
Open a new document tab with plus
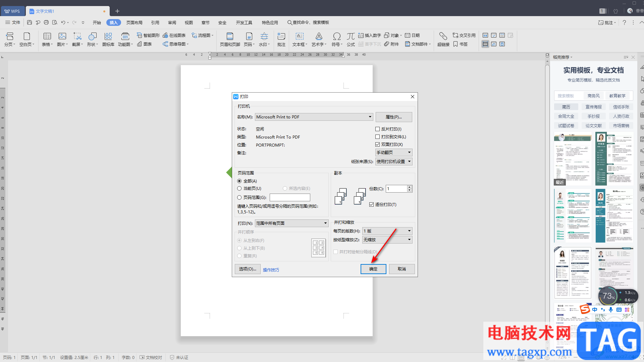click(x=117, y=11)
